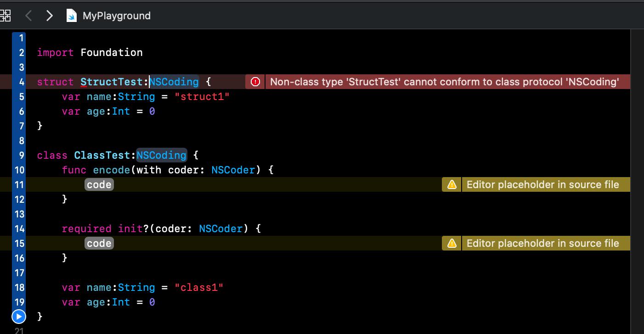Click line number 4 in gutter
644x334 pixels.
[22, 82]
